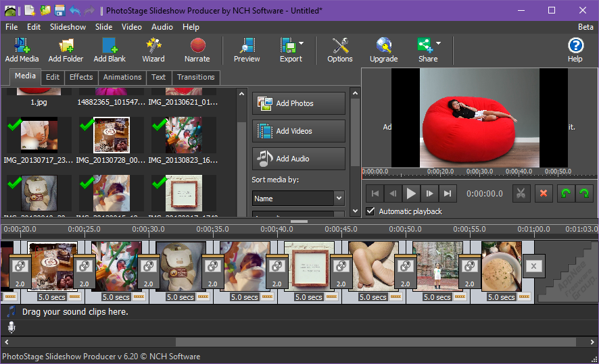Image resolution: width=599 pixels, height=364 pixels.
Task: Click the 0:00:30.0 mark on the preview ruler
Action: pos(479,172)
